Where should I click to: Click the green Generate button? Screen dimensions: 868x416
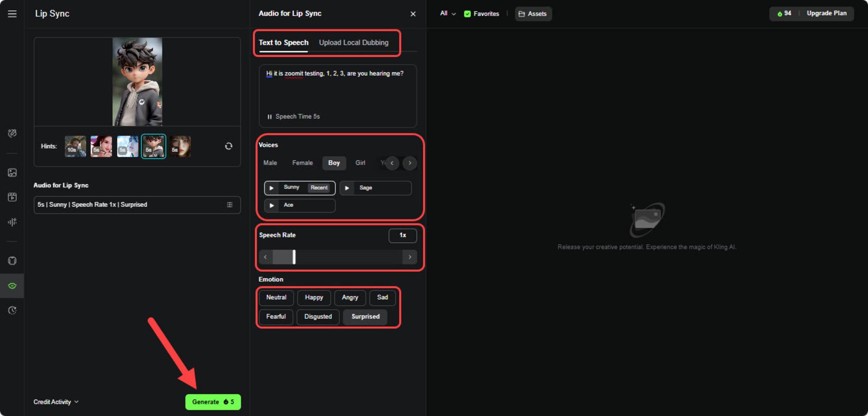213,402
